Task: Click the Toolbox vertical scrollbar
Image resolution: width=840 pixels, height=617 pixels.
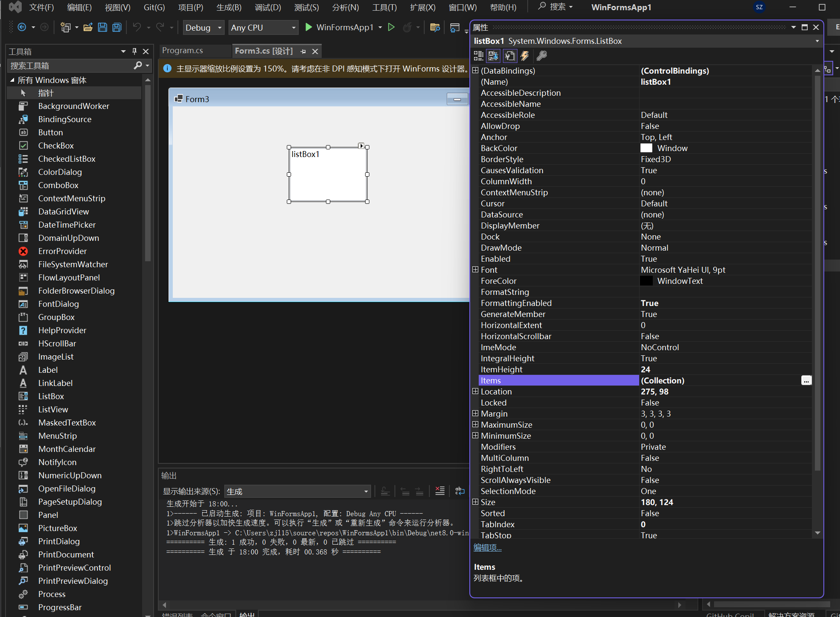Action: click(148, 172)
